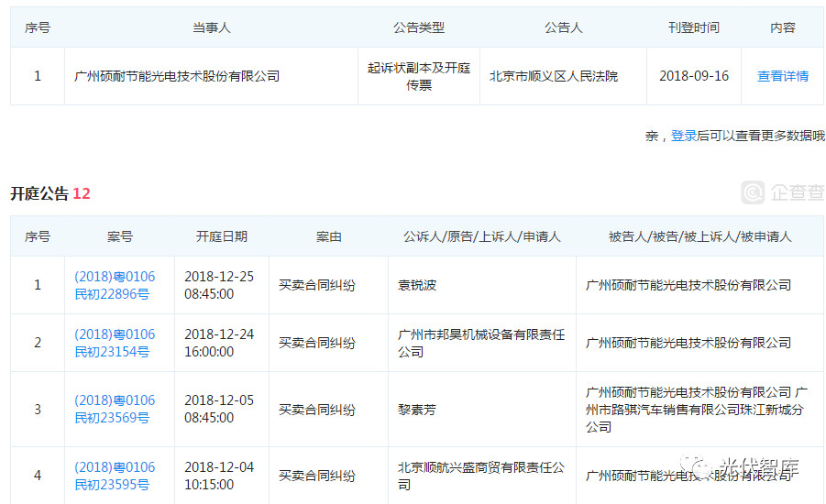The height and width of the screenshot is (504, 826).
Task: Open case (2018)粤0106民初23154号
Action: point(115,343)
